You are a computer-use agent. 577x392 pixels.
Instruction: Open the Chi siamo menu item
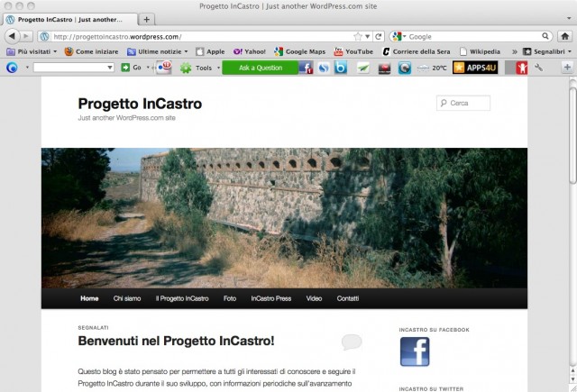(x=126, y=297)
